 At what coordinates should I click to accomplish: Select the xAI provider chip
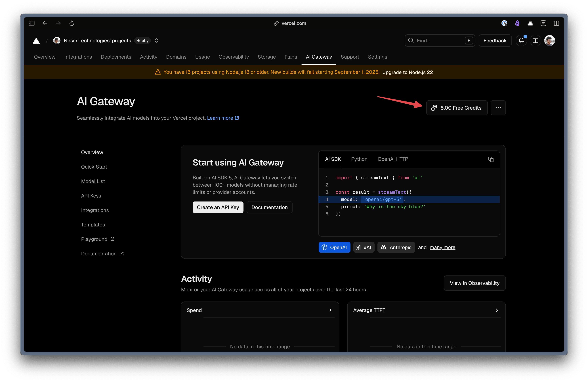pos(364,247)
